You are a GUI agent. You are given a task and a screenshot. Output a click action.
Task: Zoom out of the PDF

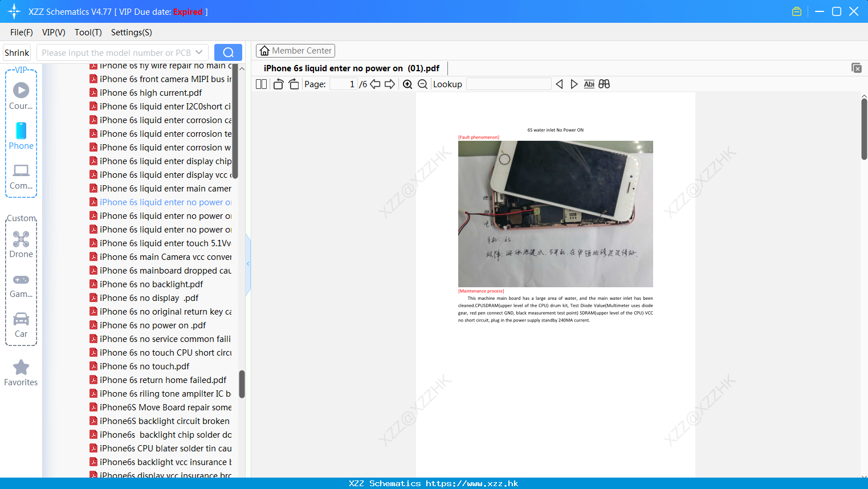pos(422,84)
